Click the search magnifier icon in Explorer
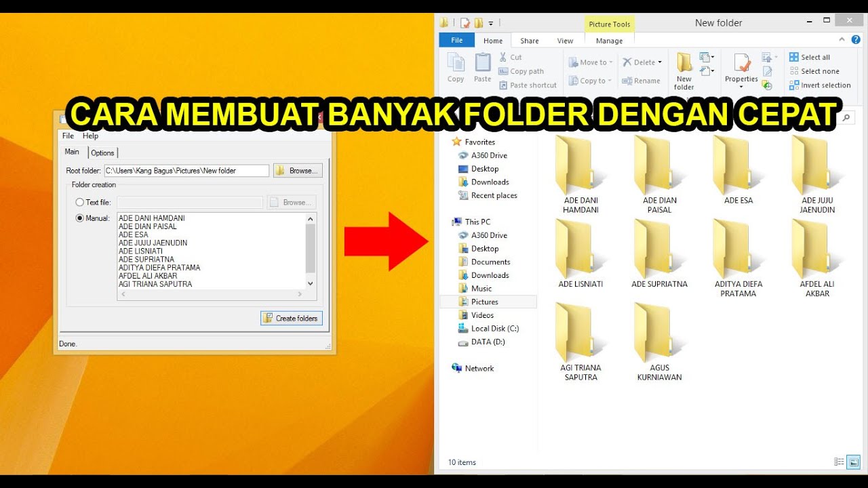 click(846, 118)
